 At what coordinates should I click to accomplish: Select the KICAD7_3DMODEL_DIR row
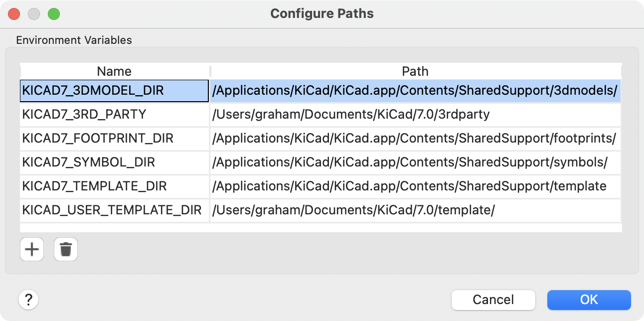pyautogui.click(x=114, y=91)
